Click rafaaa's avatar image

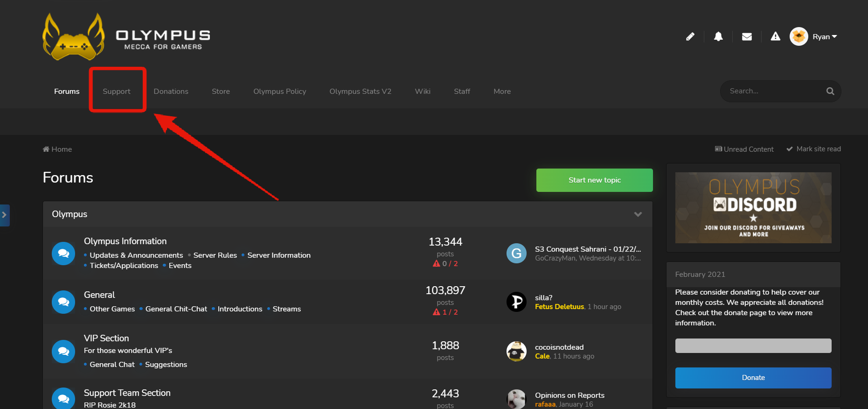tap(516, 399)
